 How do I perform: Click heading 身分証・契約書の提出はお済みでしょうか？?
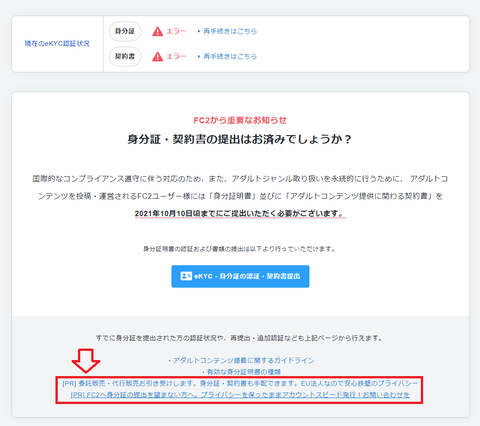(240, 139)
